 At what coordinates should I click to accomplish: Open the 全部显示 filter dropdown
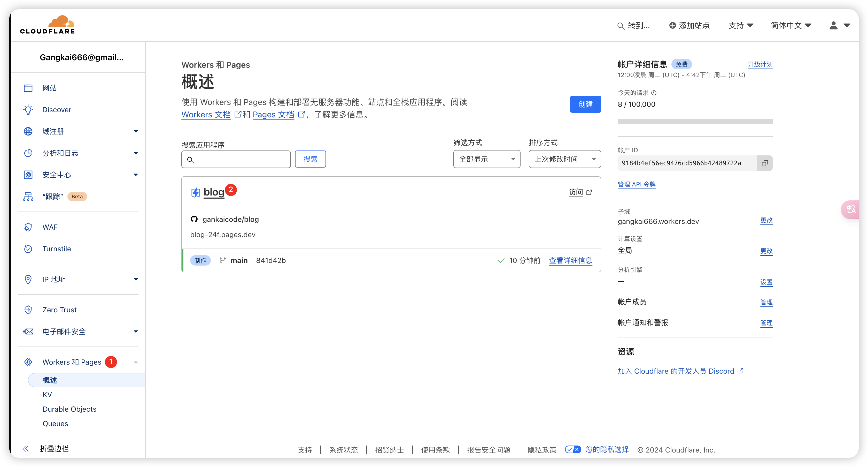pyautogui.click(x=486, y=159)
